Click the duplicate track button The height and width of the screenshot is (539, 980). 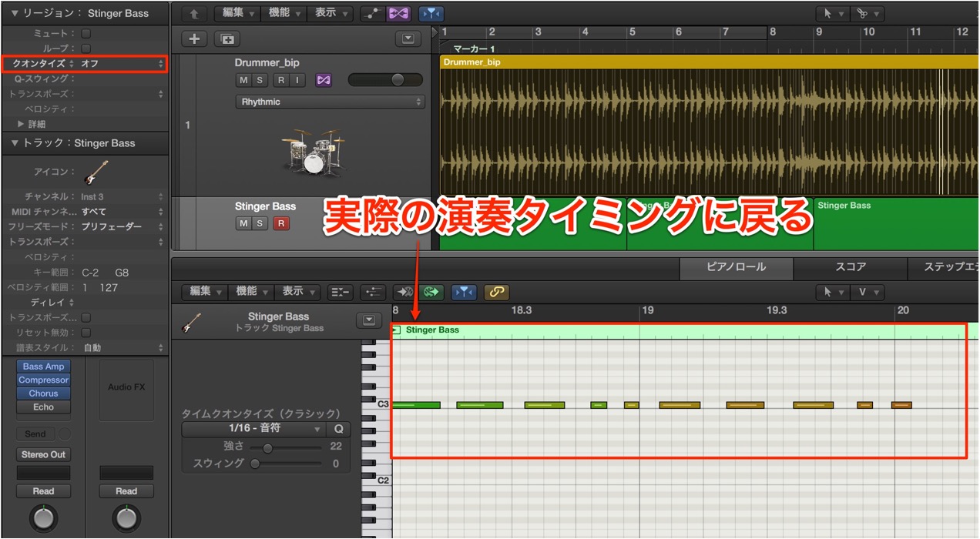[227, 39]
